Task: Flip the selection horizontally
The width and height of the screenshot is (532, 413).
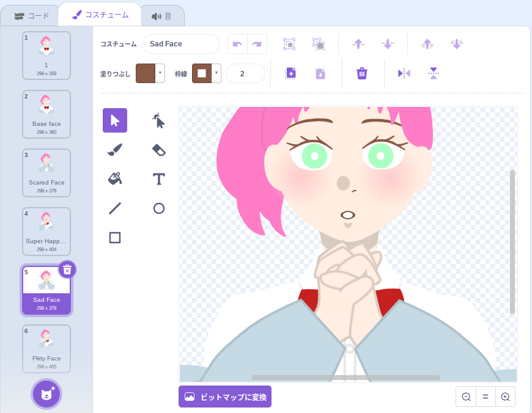Action: click(404, 73)
